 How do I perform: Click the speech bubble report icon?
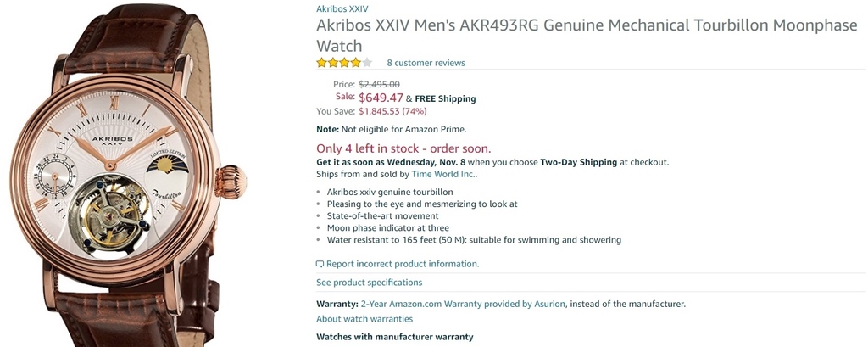[x=320, y=264]
